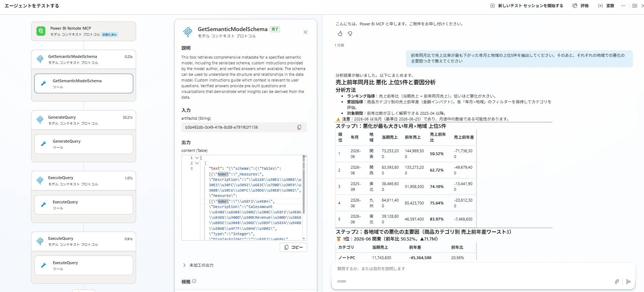Open the more options ellipsis menu
The width and height of the screenshot is (644, 292).
[623, 6]
